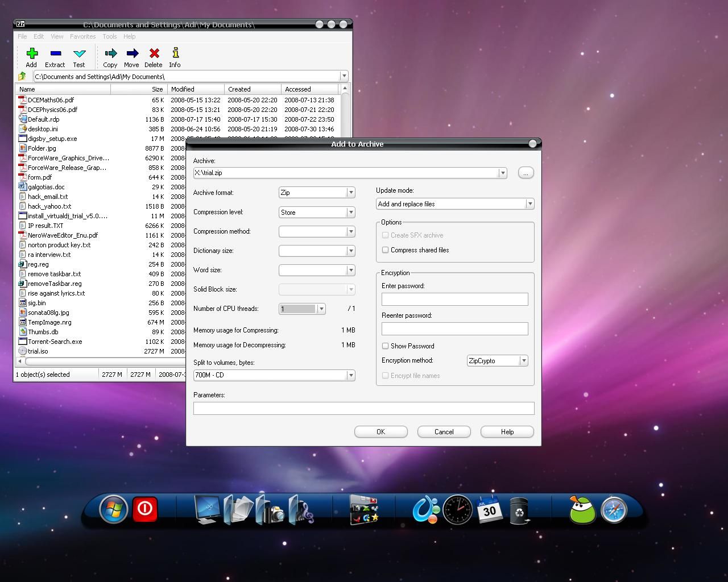728x582 pixels.
Task: Open the Tools menu
Action: coord(110,36)
